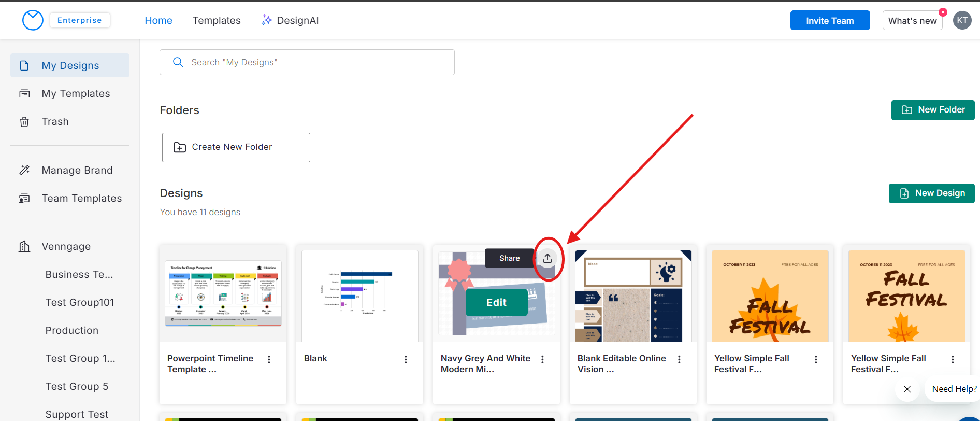Click the Venngage clock logo

[x=33, y=20]
